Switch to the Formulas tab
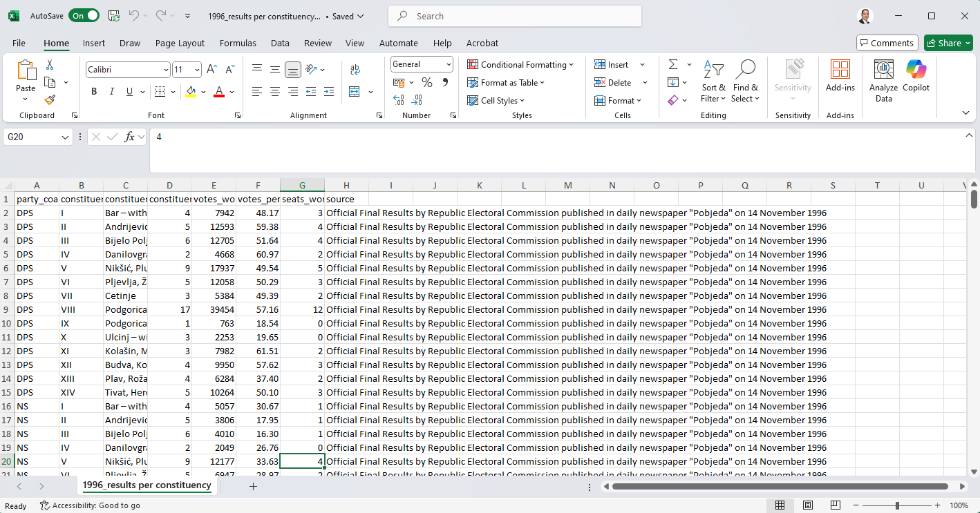This screenshot has width=980, height=513. [x=238, y=43]
